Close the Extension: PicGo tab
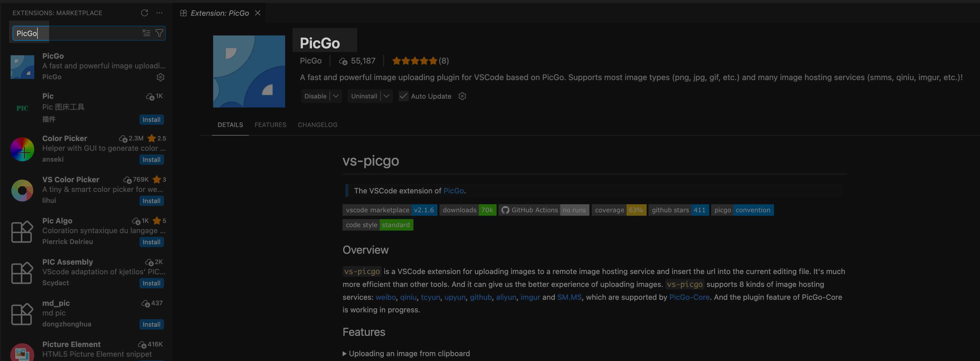 click(x=257, y=13)
